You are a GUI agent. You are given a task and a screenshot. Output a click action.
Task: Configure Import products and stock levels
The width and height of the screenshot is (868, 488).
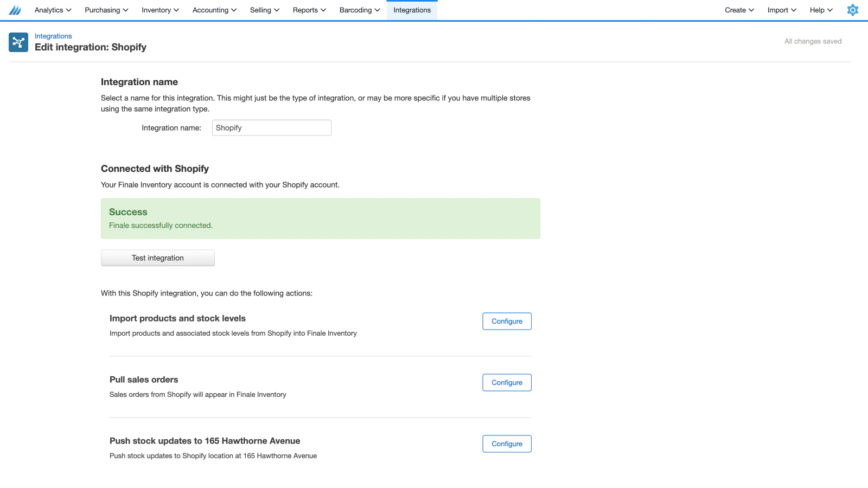(x=507, y=322)
